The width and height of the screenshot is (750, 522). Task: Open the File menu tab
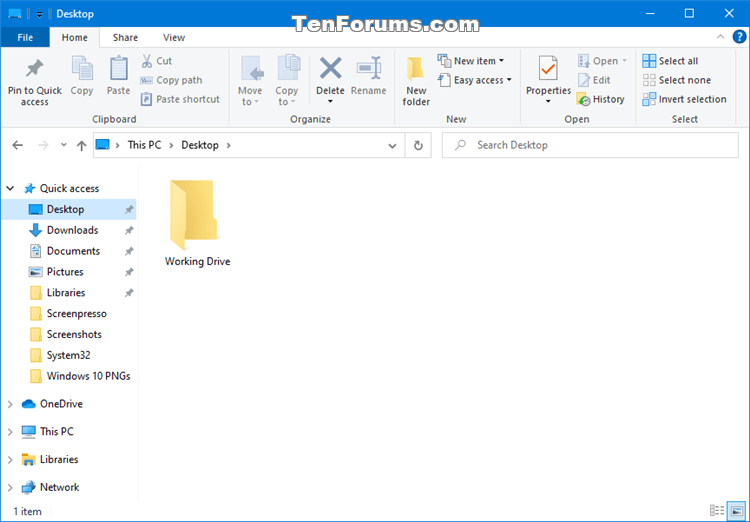tap(25, 37)
